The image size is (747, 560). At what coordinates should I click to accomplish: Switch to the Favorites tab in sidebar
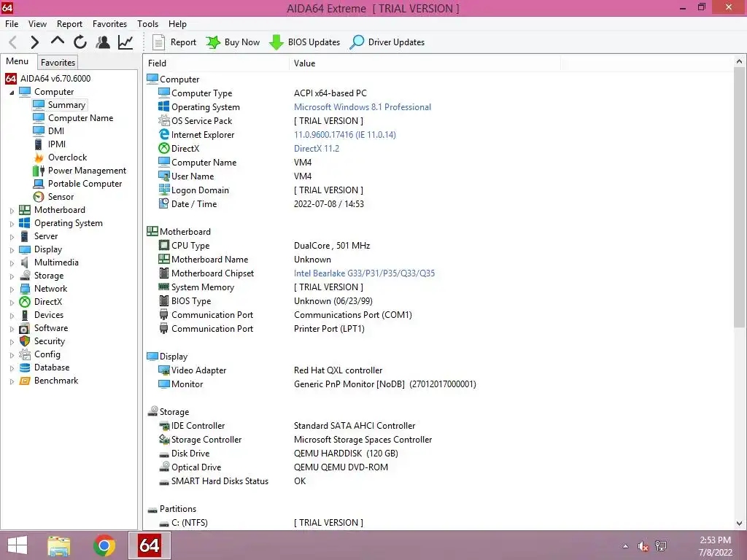coord(58,63)
